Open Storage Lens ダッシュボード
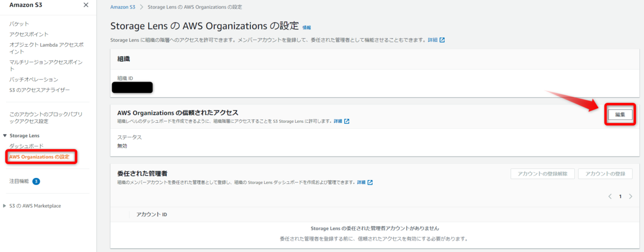 click(x=26, y=146)
